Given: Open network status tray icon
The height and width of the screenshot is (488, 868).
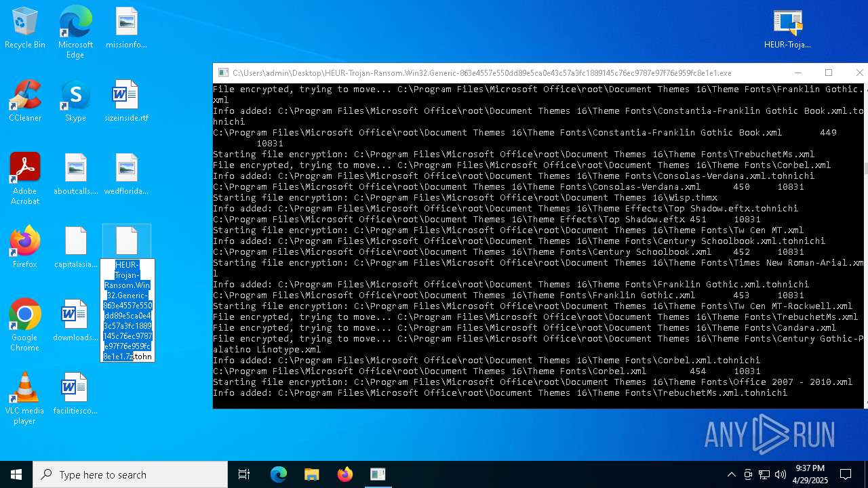Looking at the screenshot, I should [x=764, y=474].
